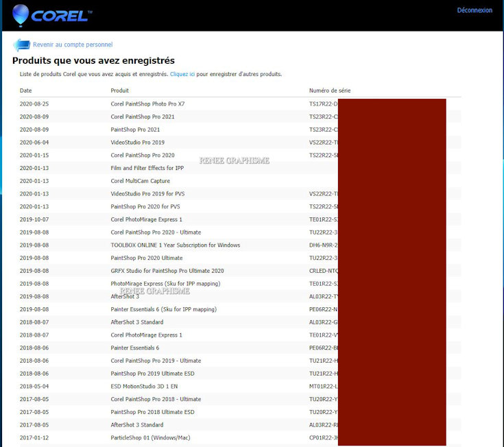The image size is (504, 447).
Task: Click serial number starting DH6-N9R
Action: 324,245
